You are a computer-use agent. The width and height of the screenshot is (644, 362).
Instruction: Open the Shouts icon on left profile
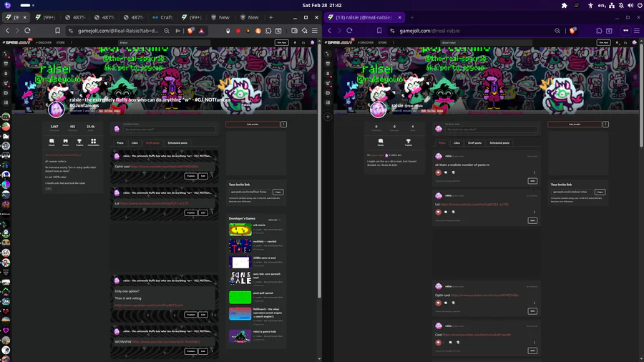click(x=52, y=142)
